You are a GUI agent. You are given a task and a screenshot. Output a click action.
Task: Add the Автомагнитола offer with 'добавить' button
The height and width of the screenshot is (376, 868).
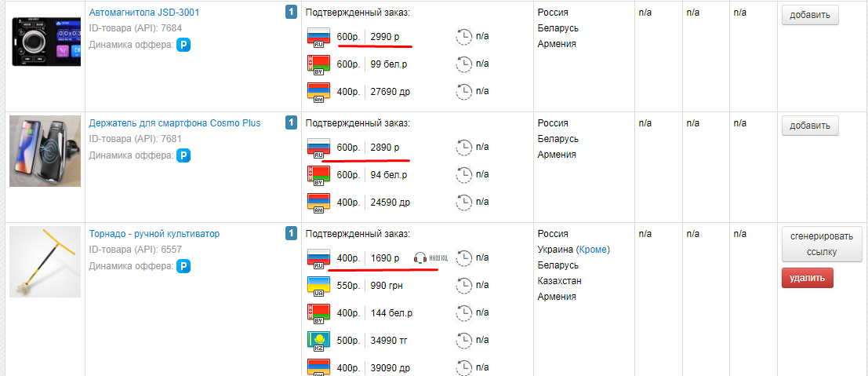810,15
